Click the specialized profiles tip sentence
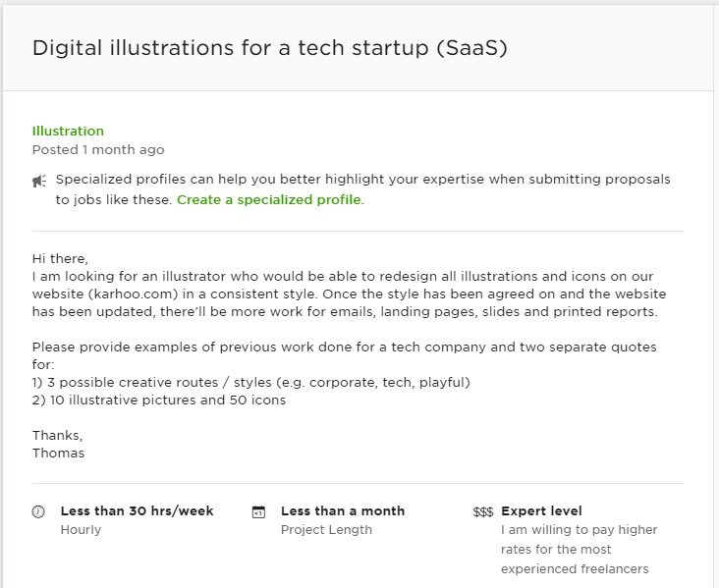Viewport: 719px width, 588px height. pyautogui.click(x=362, y=189)
